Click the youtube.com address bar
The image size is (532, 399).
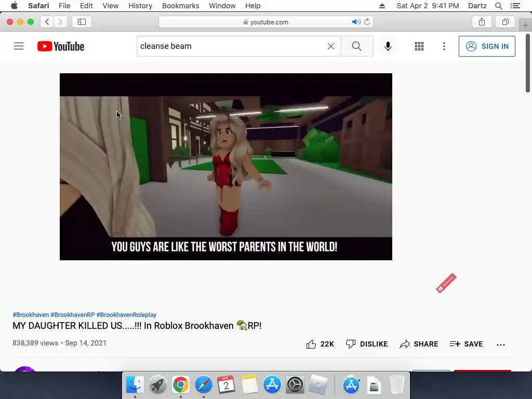(x=266, y=22)
